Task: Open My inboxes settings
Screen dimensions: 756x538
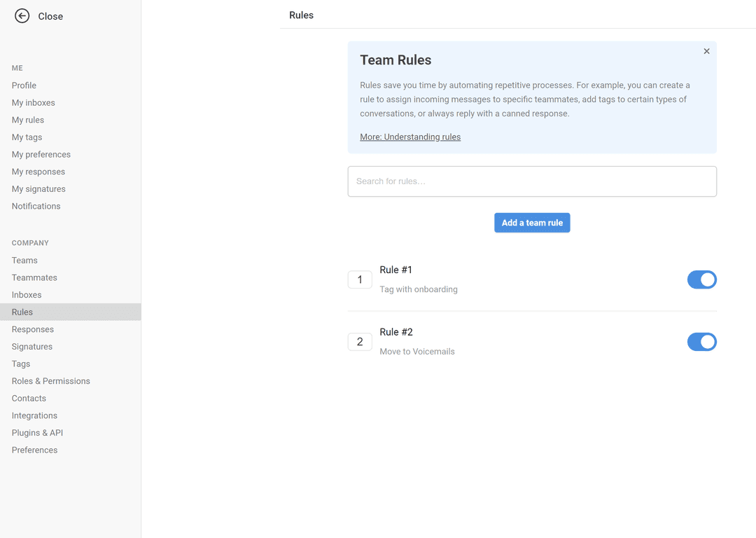Action: pos(33,103)
